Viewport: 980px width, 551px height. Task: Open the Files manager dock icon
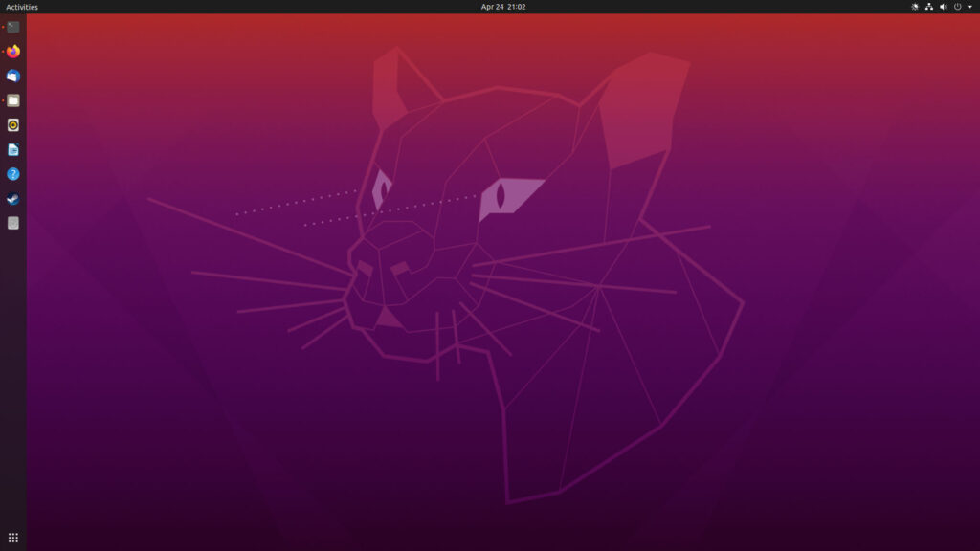pos(13,100)
